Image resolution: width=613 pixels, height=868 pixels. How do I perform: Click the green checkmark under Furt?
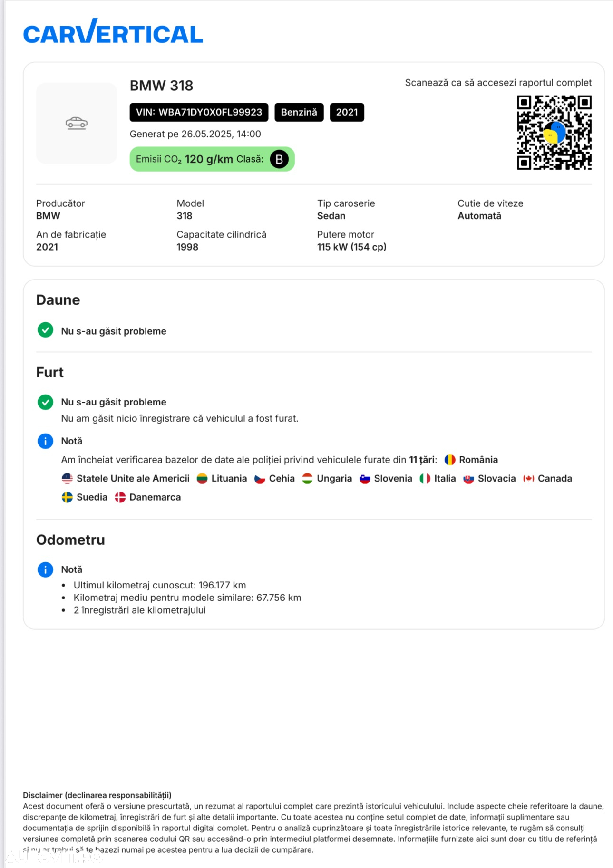point(45,402)
